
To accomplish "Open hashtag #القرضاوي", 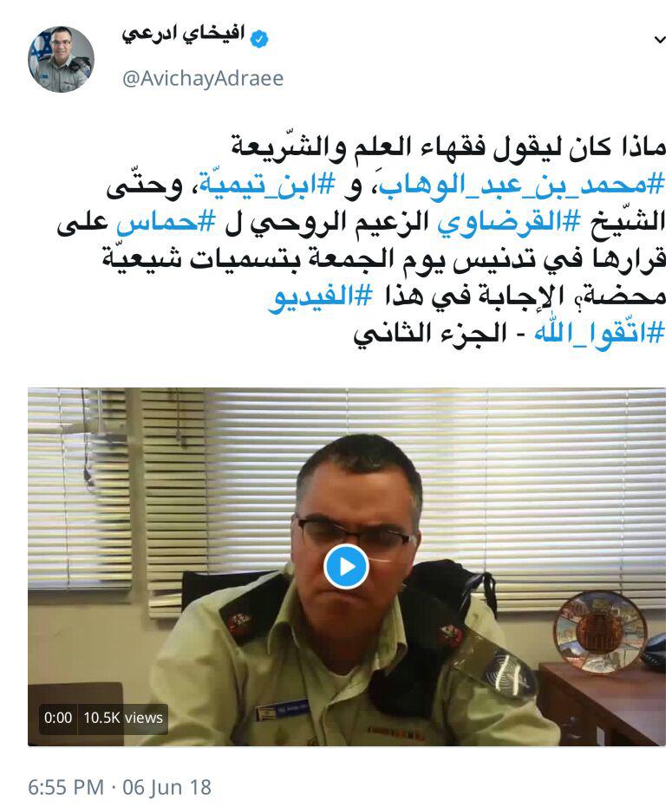I will [509, 222].
